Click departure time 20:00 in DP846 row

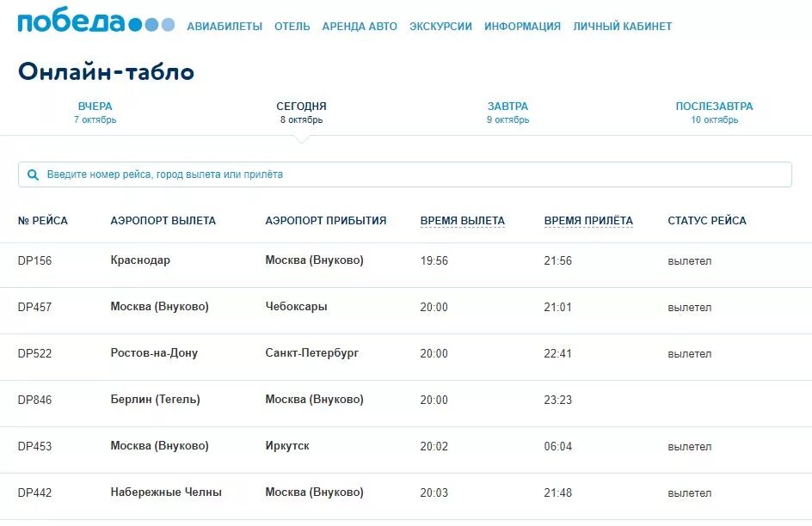(x=434, y=400)
